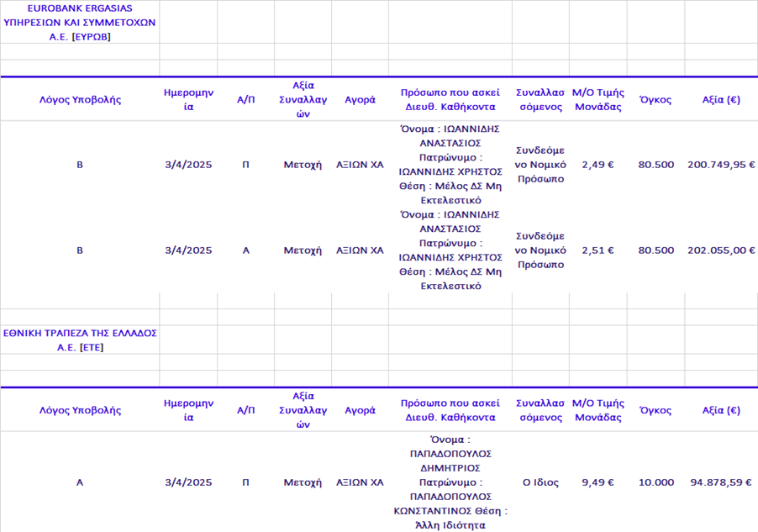The image size is (758, 532).
Task: Select the ΠΑΠΑΔΟΠΟΥΛΟΣ ΔΗΜΗΤΡΙΟΣ person cell
Action: pyautogui.click(x=450, y=482)
